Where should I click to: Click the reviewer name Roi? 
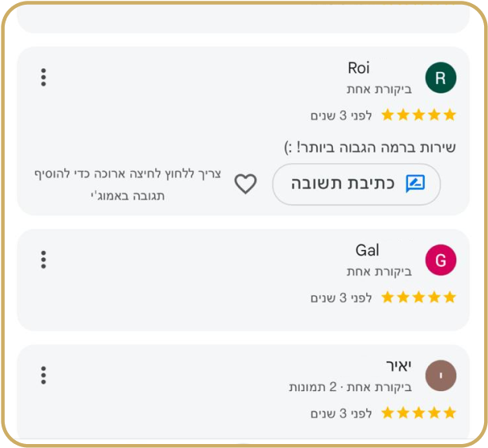click(x=359, y=68)
